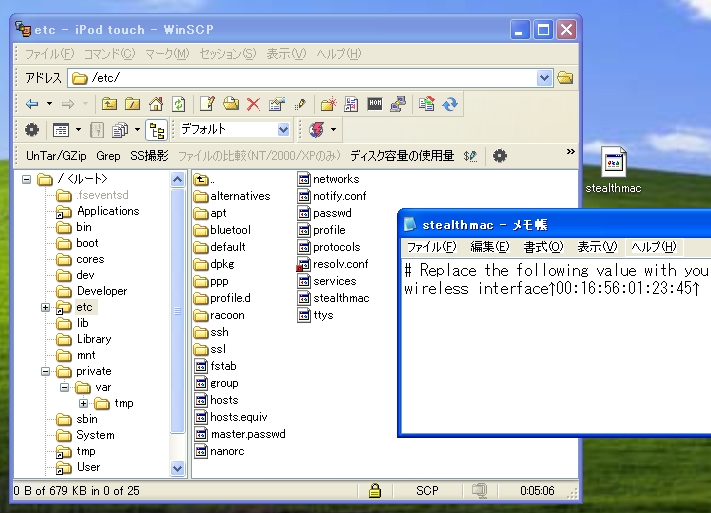Click the Open file folder icon
Viewport: 711px width, 513px height.
tap(231, 104)
